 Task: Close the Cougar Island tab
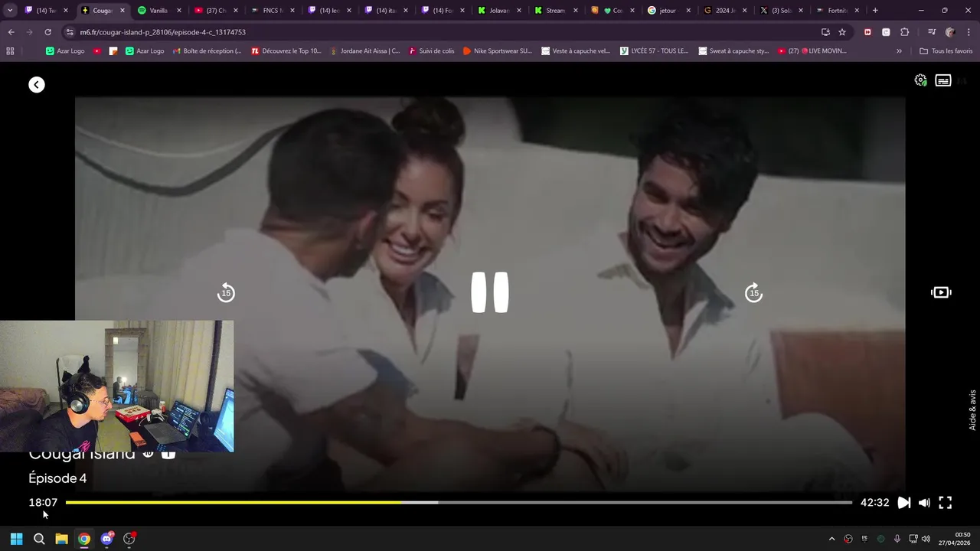122,11
